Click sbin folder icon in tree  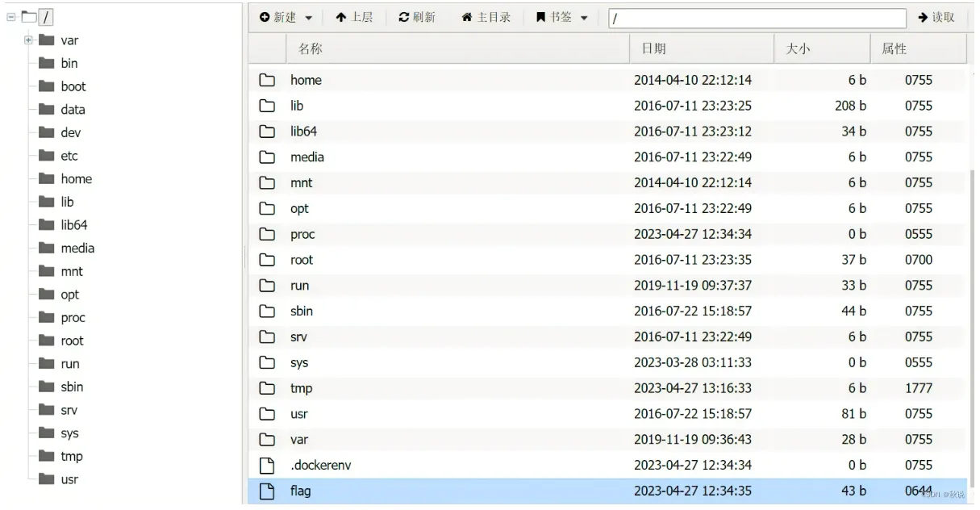[47, 387]
